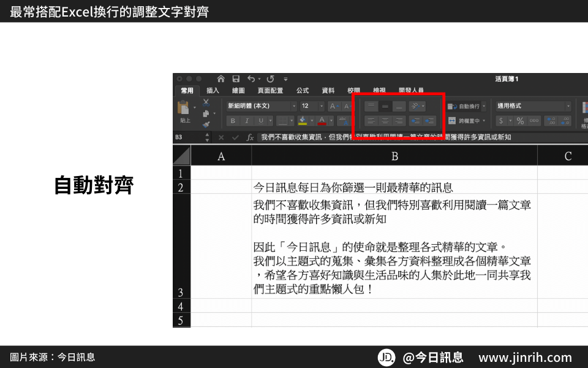Viewport: 588px width, 368px height.
Task: Click the Name Box showing B3
Action: (x=189, y=137)
